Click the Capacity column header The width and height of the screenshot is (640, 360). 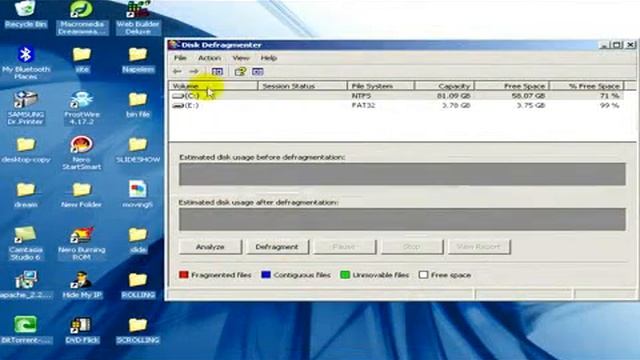[444, 86]
